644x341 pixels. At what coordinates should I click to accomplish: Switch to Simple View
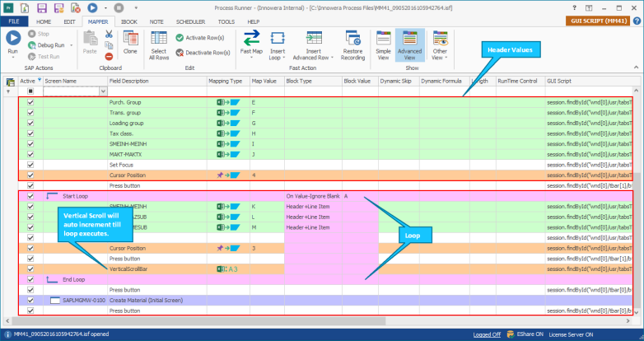(383, 45)
